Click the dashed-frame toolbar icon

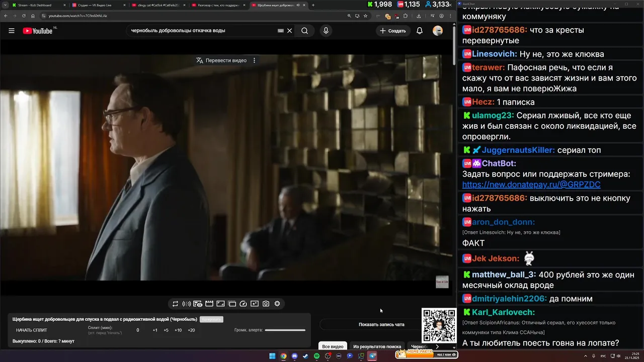(232, 304)
